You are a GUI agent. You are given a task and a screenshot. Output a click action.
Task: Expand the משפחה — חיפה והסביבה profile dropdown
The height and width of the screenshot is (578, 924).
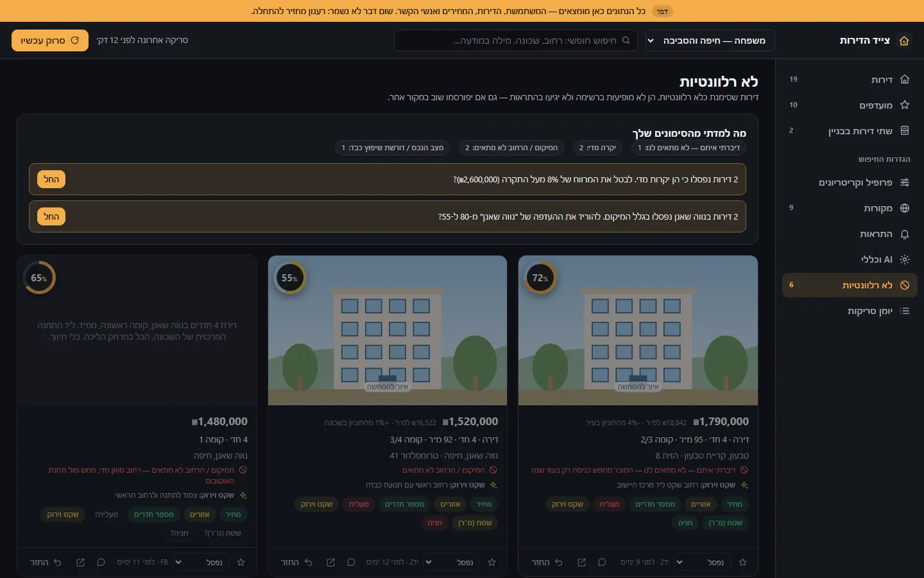(x=710, y=40)
